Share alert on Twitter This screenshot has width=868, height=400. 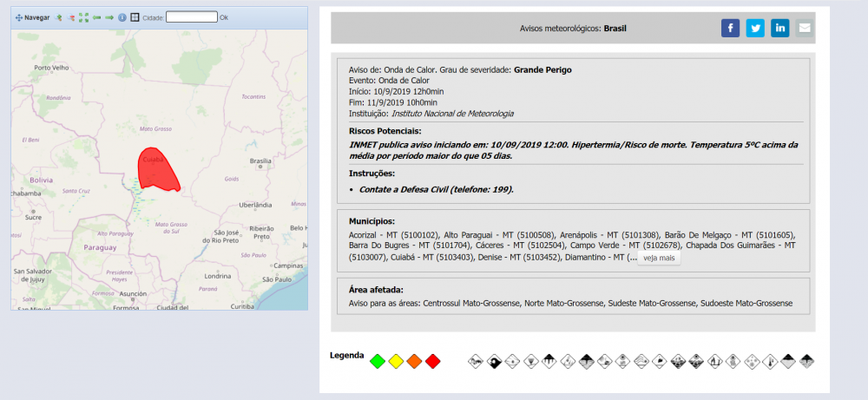tap(755, 28)
